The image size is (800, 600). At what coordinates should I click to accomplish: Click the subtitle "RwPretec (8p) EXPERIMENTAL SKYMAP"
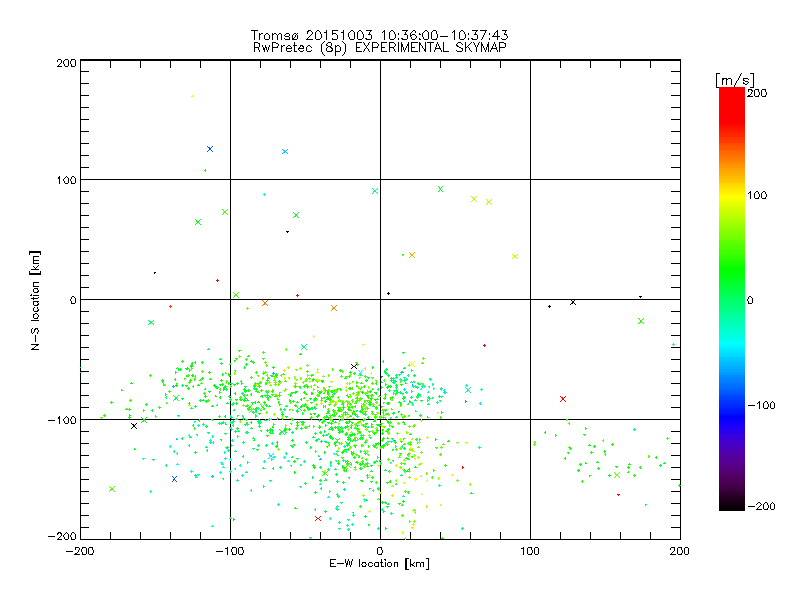click(x=380, y=48)
